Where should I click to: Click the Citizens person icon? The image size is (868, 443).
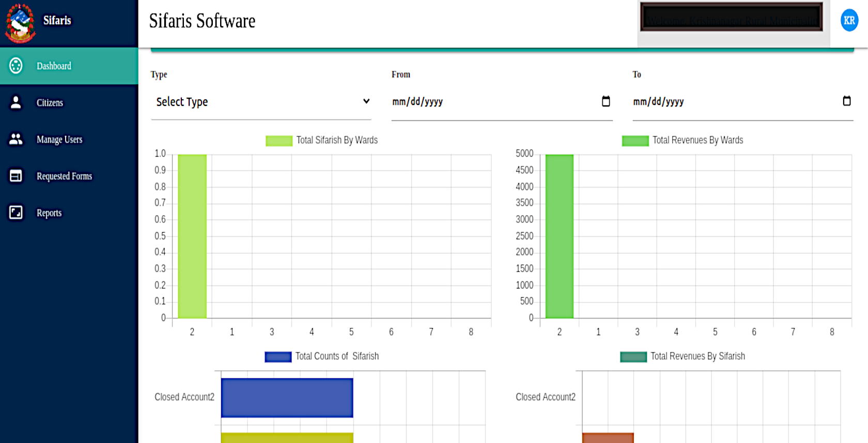point(16,102)
